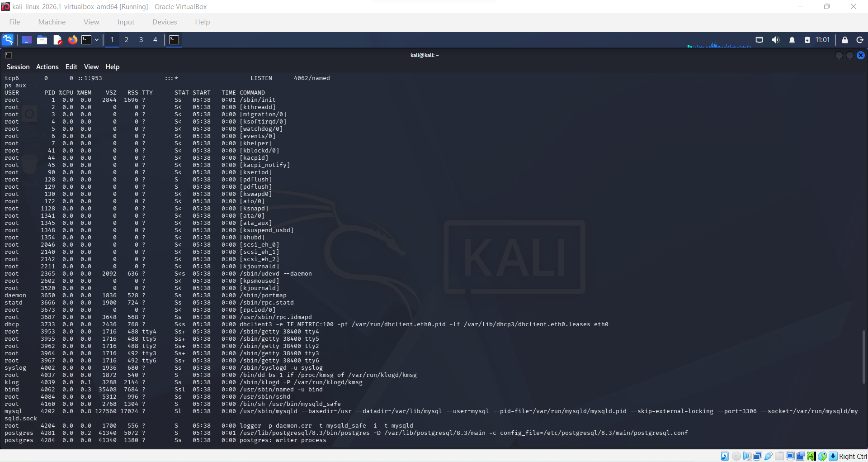Click the VirtualBox mouse integration status icon

(x=822, y=456)
